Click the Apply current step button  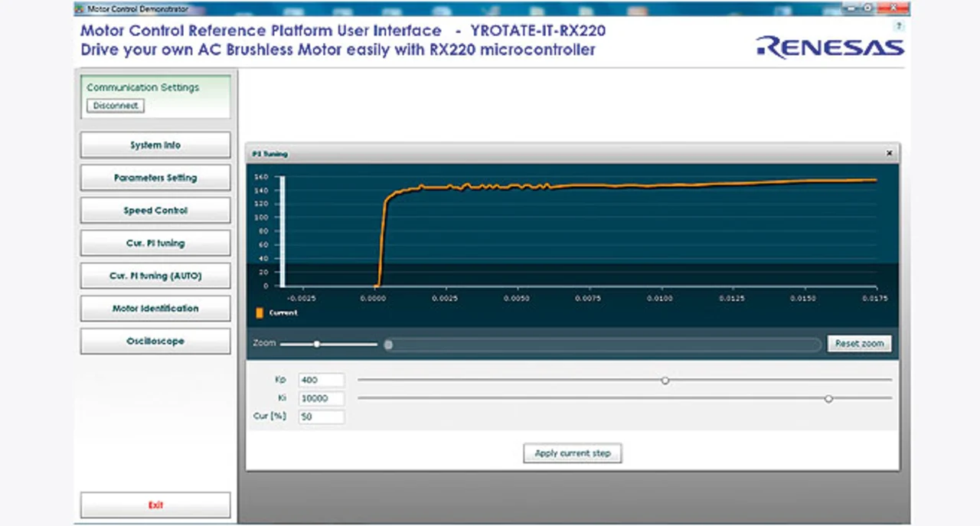coord(573,453)
